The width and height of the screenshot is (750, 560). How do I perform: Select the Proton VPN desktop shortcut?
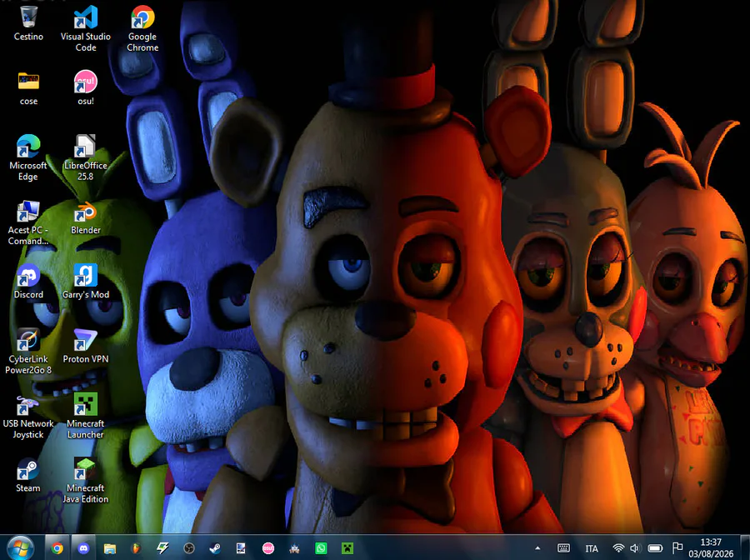point(86,347)
